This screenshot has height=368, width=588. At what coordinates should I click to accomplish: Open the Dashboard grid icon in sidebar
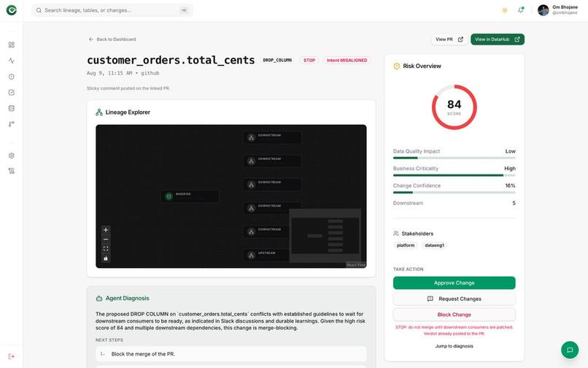pos(12,45)
